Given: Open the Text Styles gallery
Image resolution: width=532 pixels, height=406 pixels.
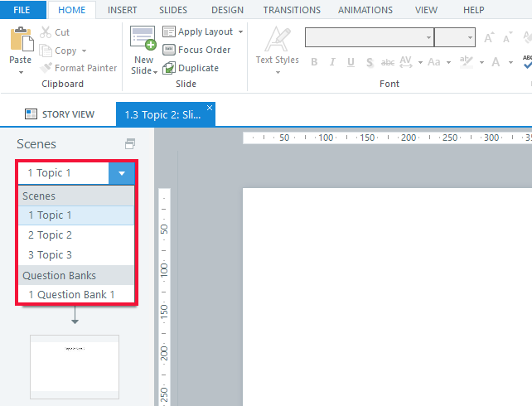Looking at the screenshot, I should coord(278,46).
